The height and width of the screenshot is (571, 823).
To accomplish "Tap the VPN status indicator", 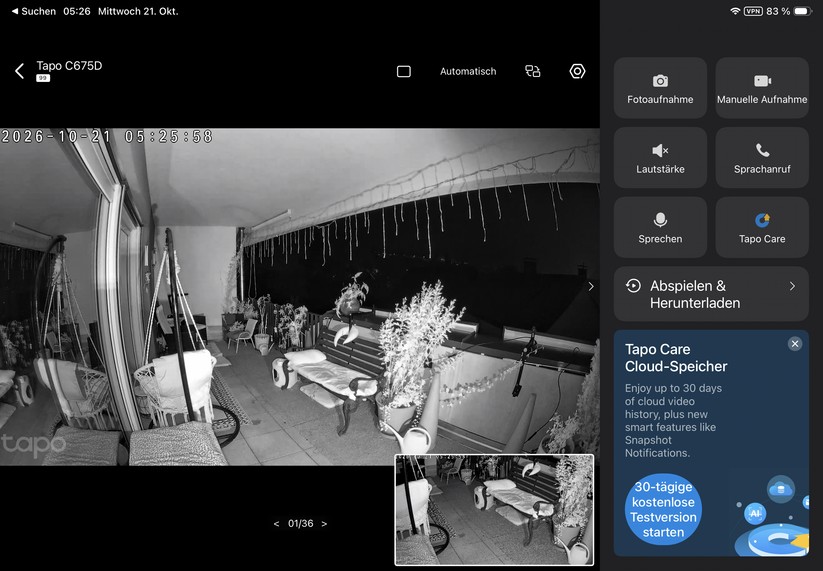I will click(753, 11).
